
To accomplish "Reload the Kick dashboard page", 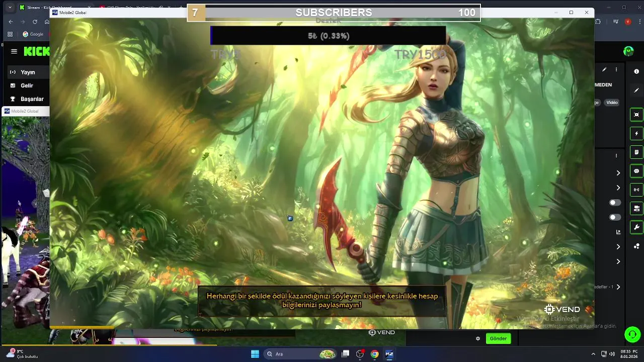I will click(x=35, y=22).
